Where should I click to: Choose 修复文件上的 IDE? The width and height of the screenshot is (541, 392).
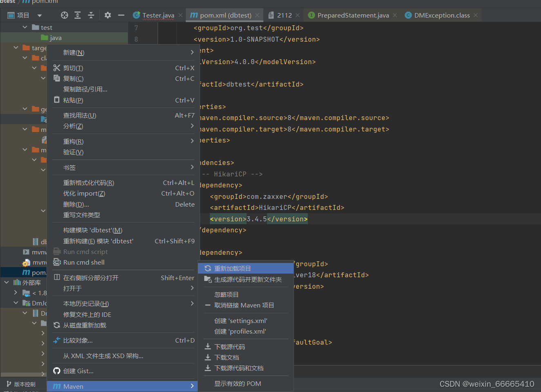pyautogui.click(x=122, y=315)
